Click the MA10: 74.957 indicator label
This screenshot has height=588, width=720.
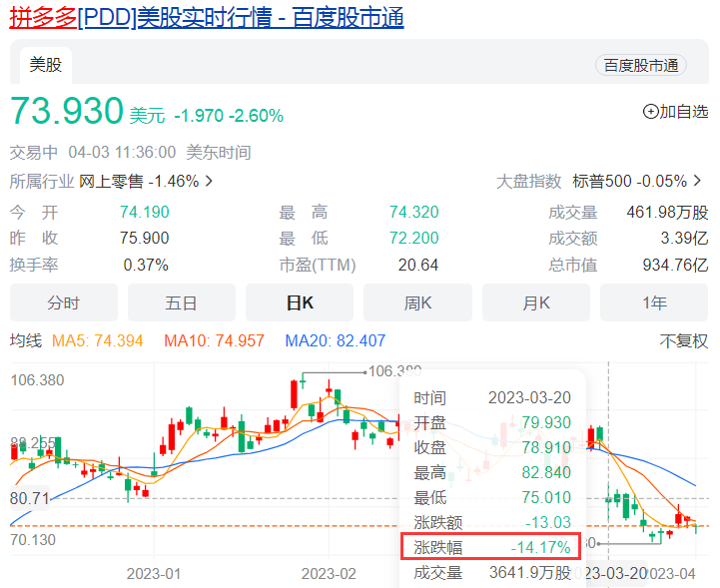click(214, 341)
